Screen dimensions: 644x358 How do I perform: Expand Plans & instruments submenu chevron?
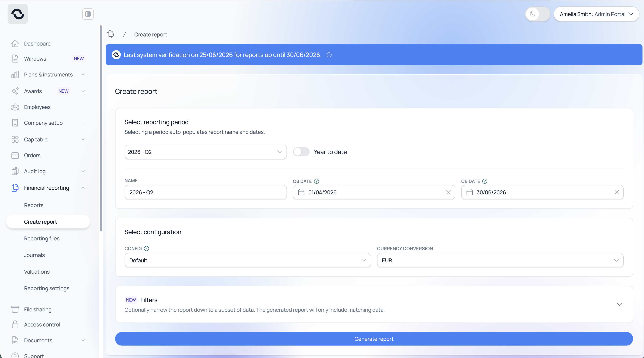83,75
